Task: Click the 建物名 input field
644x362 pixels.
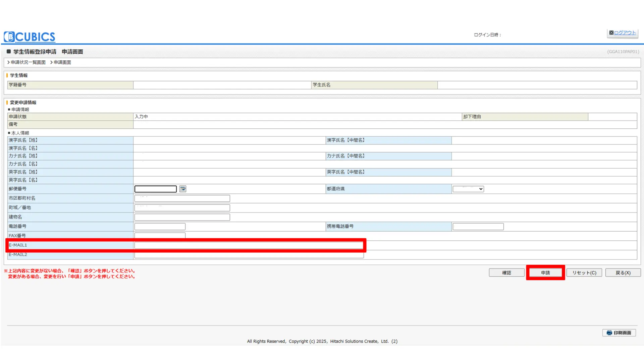Action: pos(182,217)
